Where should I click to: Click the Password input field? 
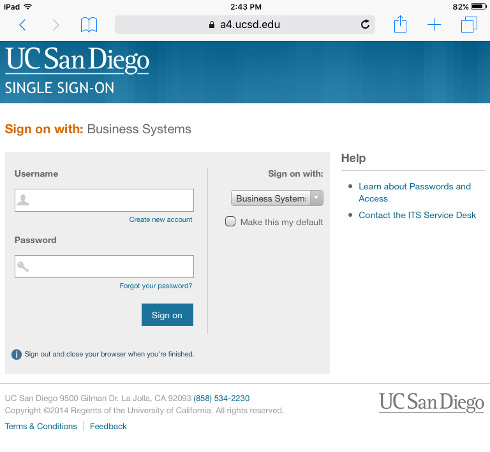[x=104, y=266]
